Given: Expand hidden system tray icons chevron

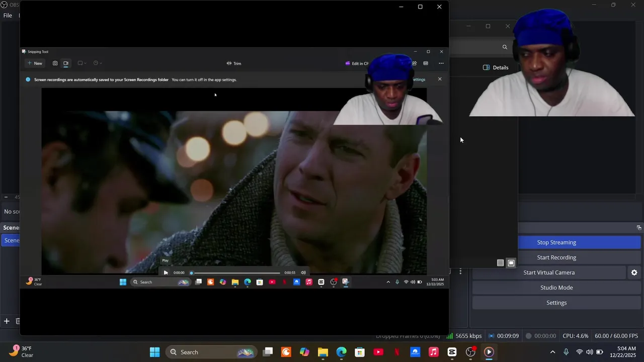Looking at the screenshot, I should [x=552, y=352].
